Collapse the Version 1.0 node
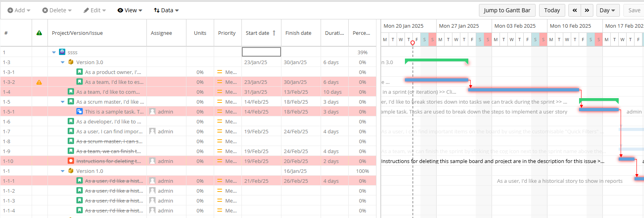644x218 pixels. [x=63, y=171]
